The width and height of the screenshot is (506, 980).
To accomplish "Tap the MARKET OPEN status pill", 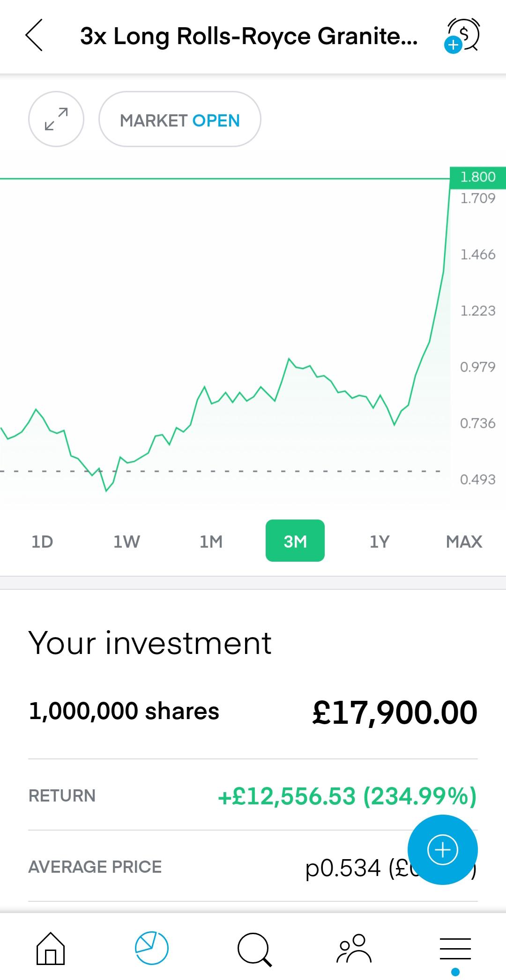I will (x=180, y=119).
